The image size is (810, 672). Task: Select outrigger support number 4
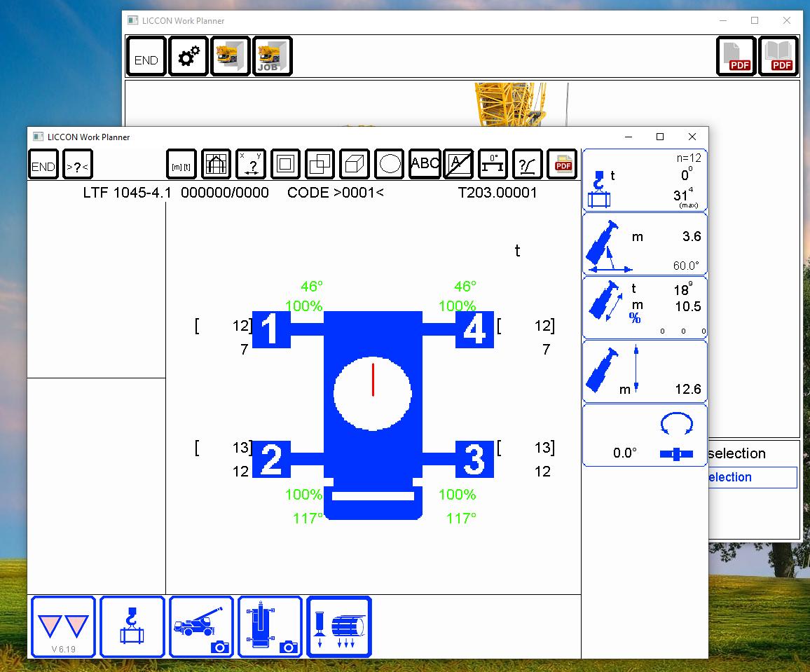pyautogui.click(x=474, y=329)
